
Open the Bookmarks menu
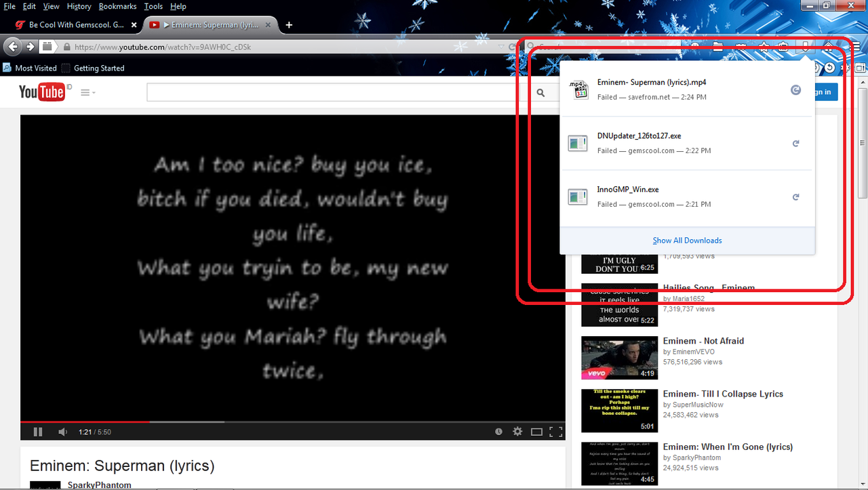coord(117,6)
